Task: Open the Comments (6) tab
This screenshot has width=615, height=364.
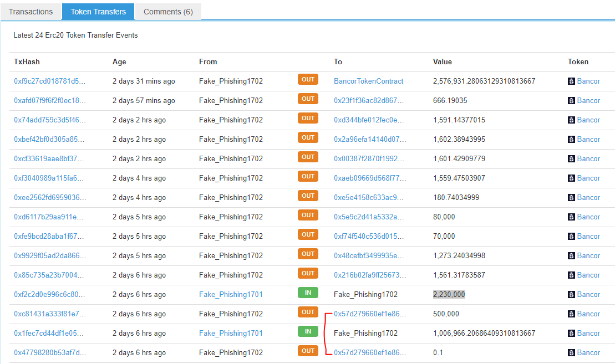Action: coord(168,12)
